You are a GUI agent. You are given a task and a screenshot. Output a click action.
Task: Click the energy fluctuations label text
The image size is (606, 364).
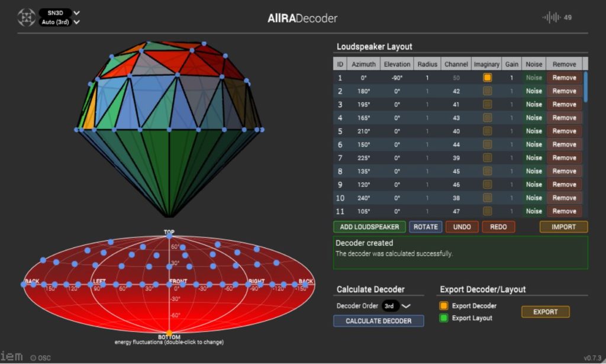[169, 342]
